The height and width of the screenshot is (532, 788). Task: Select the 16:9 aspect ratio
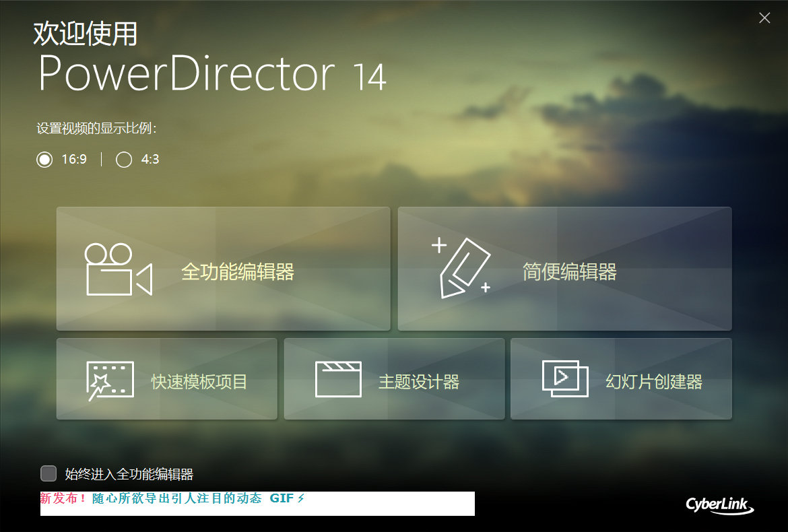point(44,160)
